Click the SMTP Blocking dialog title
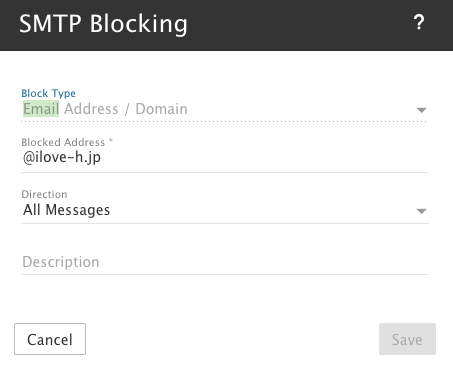The height and width of the screenshot is (371, 453). tap(103, 24)
